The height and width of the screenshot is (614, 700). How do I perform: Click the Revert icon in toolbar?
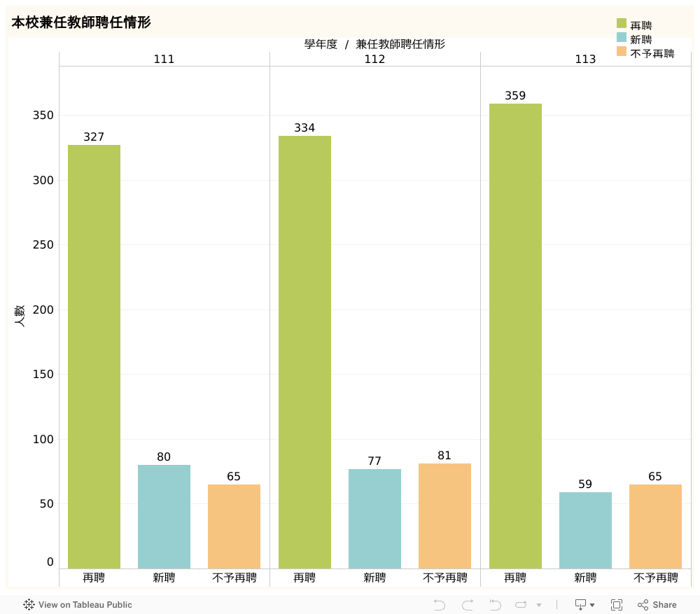[495, 605]
